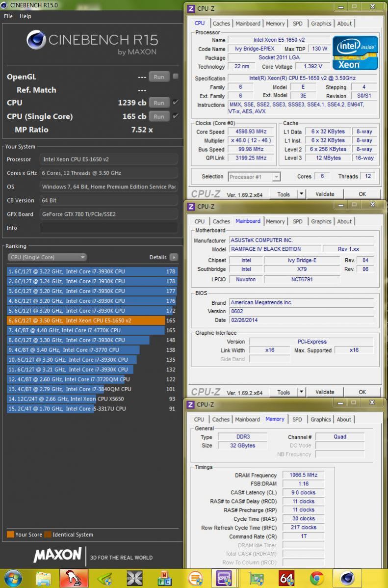This screenshot has width=388, height=588.
Task: Open Windows Explorer from the taskbar
Action: (x=44, y=579)
